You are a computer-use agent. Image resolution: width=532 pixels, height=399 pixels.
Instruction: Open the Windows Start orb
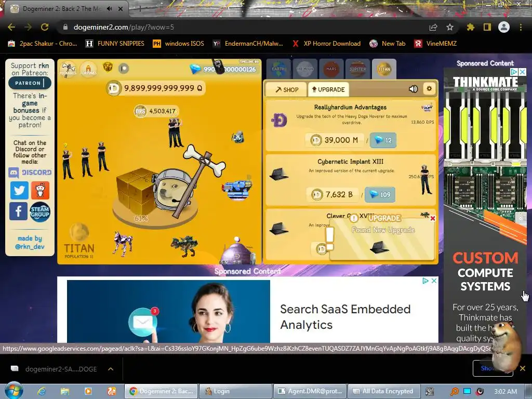click(x=14, y=391)
